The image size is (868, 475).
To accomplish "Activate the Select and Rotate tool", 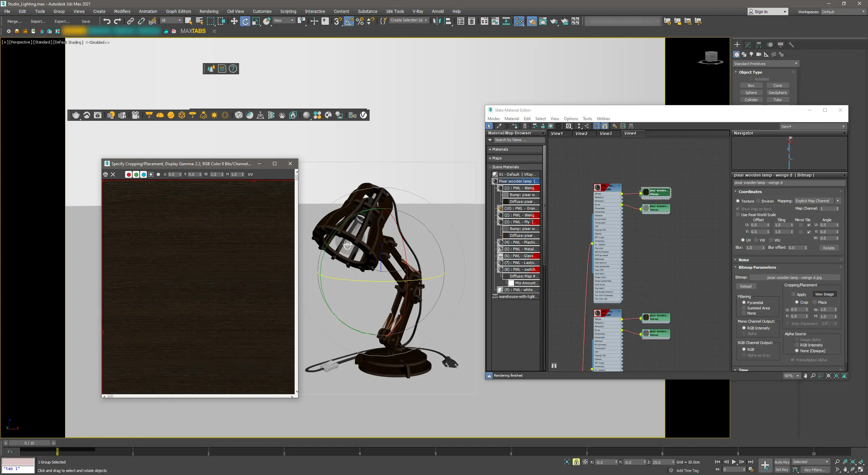I will (x=245, y=21).
